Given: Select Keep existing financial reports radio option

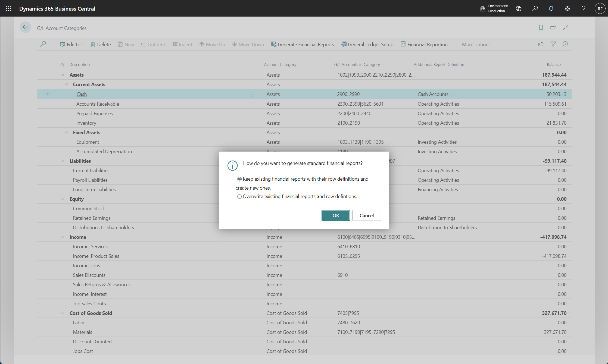Looking at the screenshot, I should (x=239, y=179).
